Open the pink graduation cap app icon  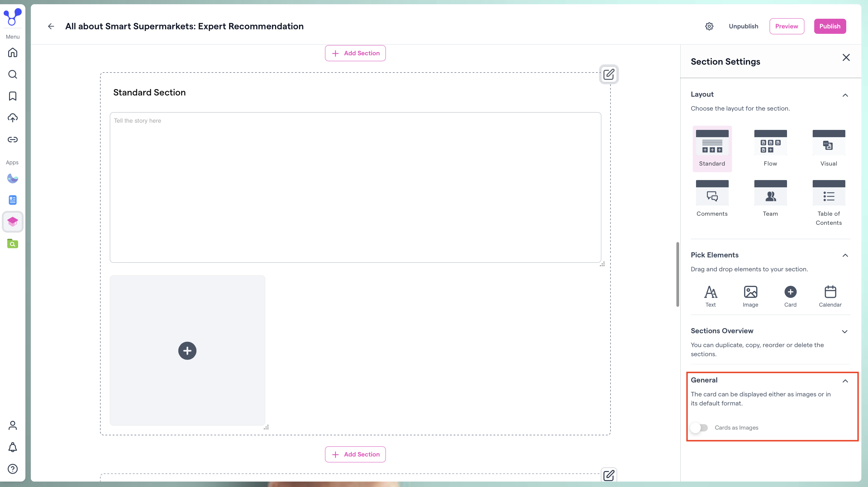tap(12, 222)
